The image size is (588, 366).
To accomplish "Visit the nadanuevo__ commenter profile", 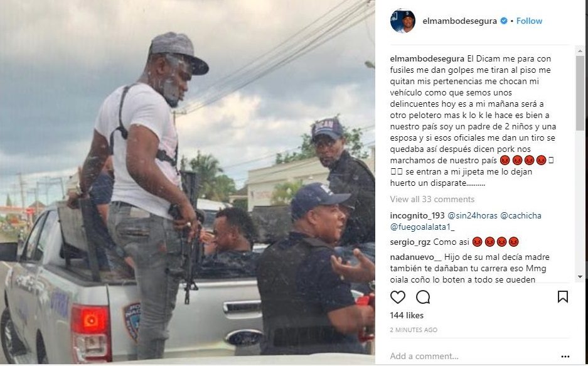I will (x=415, y=257).
